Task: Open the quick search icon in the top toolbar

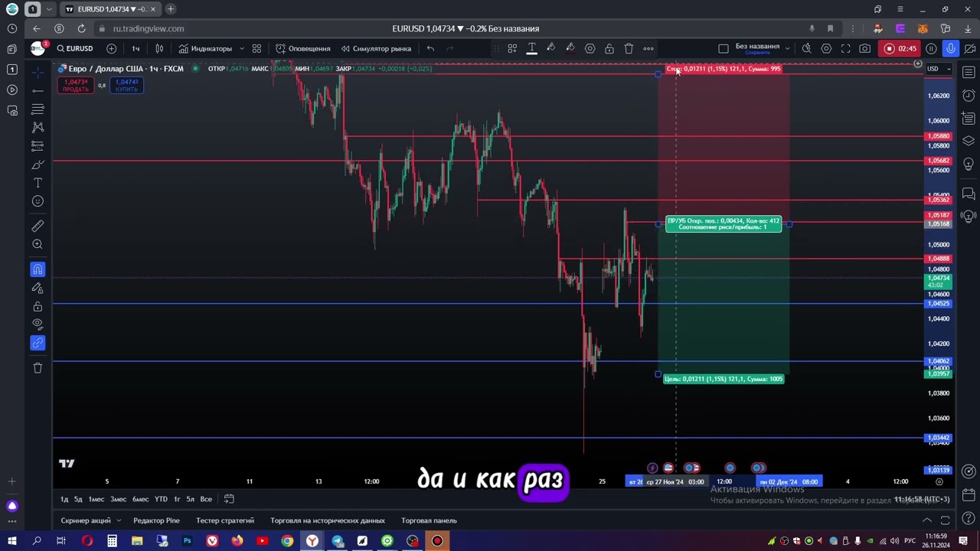Action: point(806,48)
